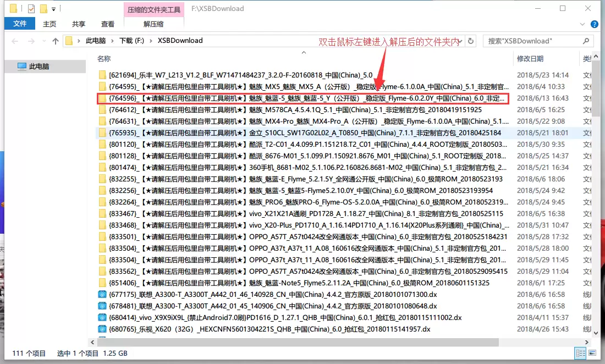Expand the chevron after 下载 (F:) breadcrumb
This screenshot has width=605, height=364.
tap(151, 41)
